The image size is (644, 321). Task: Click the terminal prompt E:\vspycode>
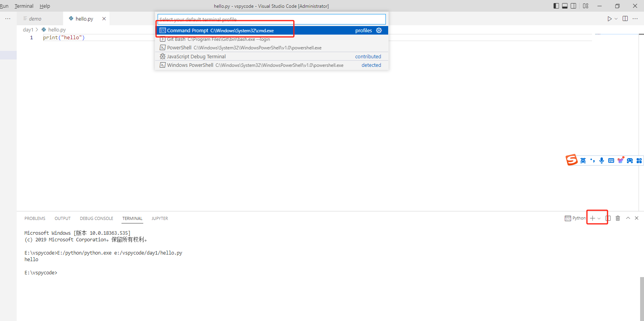click(41, 273)
